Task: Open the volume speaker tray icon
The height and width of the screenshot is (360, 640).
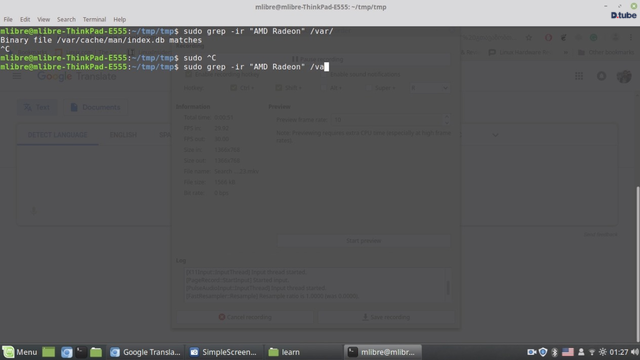Action: point(635,352)
